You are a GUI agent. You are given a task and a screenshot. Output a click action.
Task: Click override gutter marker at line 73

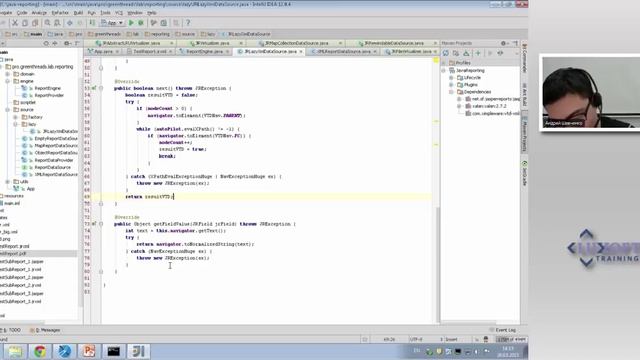click(x=93, y=224)
